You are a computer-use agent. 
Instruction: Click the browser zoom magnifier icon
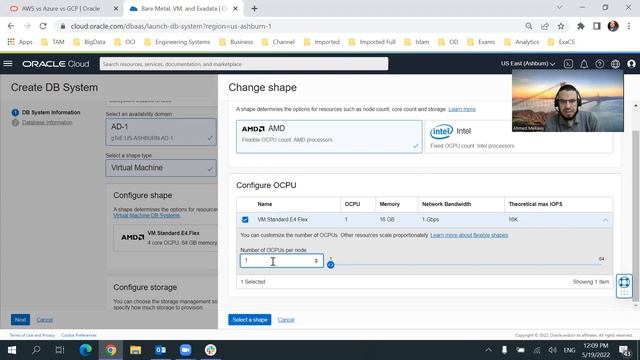click(529, 26)
